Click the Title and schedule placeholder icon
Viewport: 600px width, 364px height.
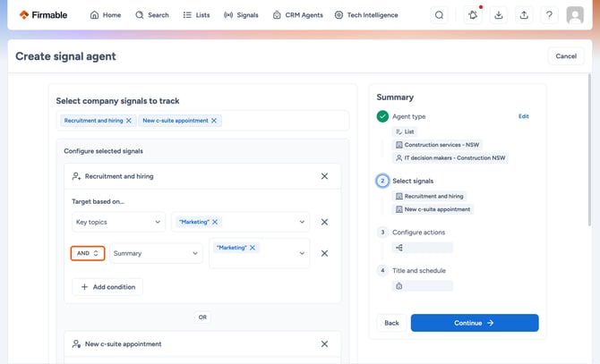[399, 286]
